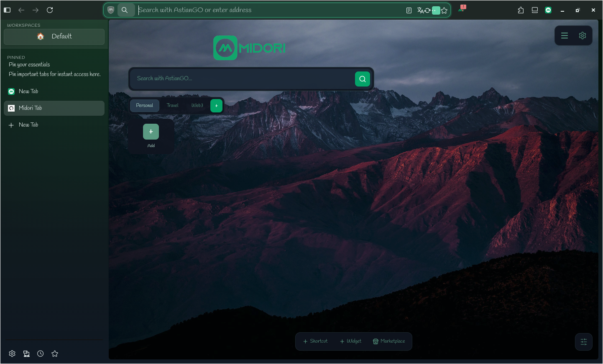Select the Midori Tab in sidebar
The width and height of the screenshot is (603, 364).
pyautogui.click(x=54, y=108)
